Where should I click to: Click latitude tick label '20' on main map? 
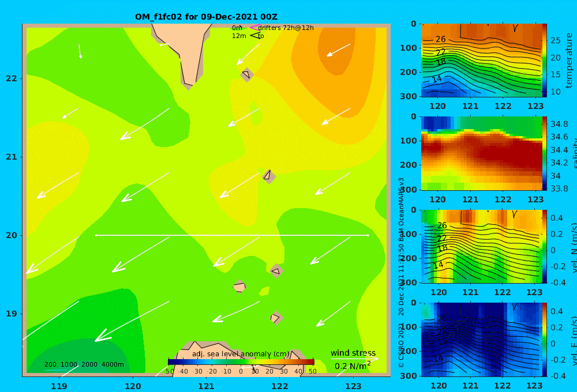[x=12, y=235]
